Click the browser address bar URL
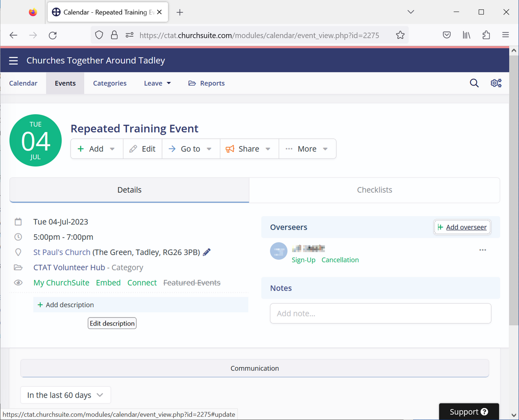519x420 pixels. 259,35
